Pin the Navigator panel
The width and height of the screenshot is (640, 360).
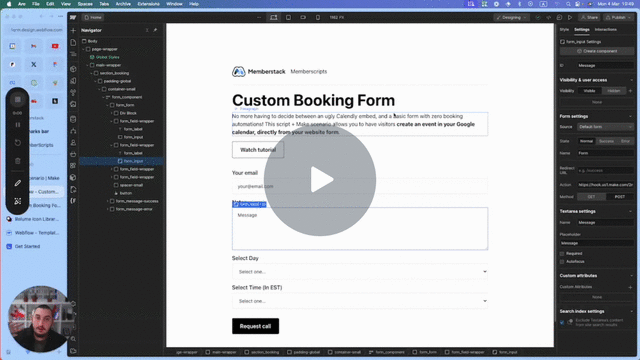click(155, 30)
